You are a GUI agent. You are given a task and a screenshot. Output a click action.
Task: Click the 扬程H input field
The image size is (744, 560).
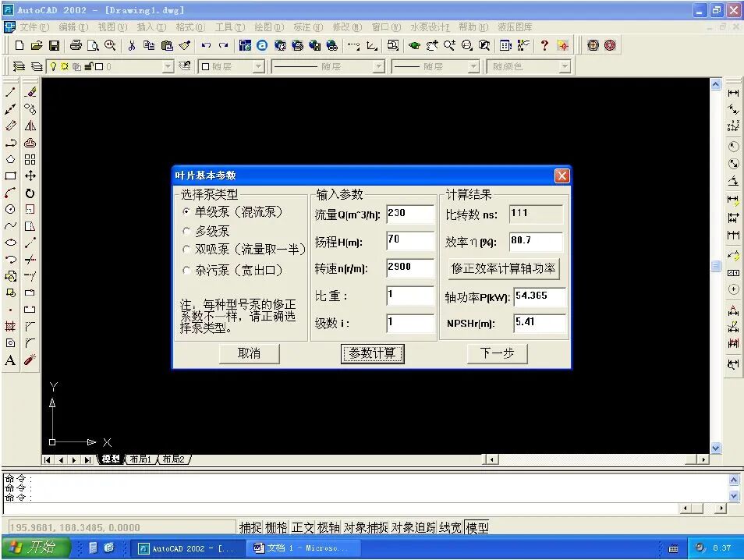tap(410, 240)
